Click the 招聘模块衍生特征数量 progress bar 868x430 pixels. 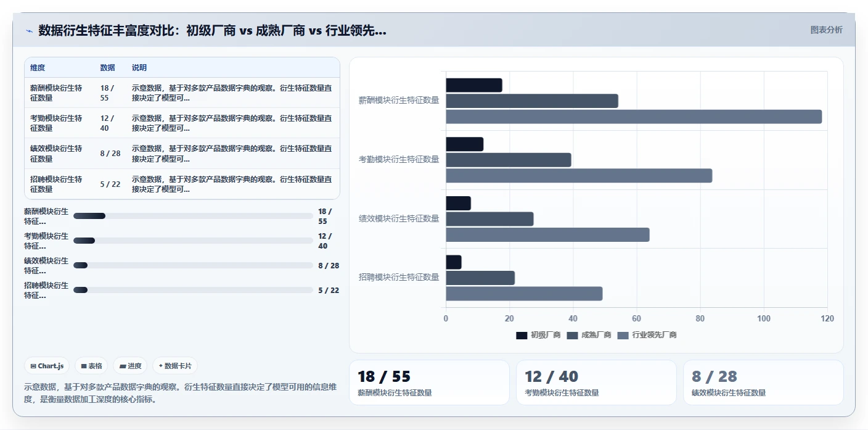(x=193, y=290)
